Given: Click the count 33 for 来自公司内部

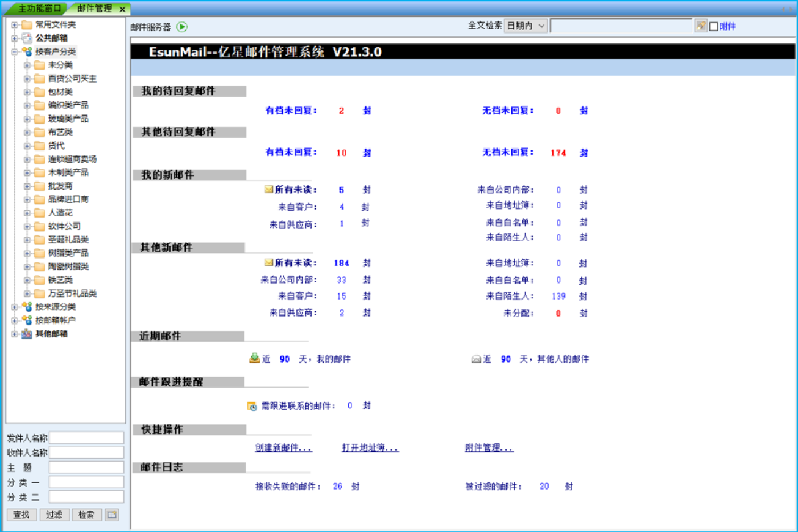Looking at the screenshot, I should pos(341,280).
